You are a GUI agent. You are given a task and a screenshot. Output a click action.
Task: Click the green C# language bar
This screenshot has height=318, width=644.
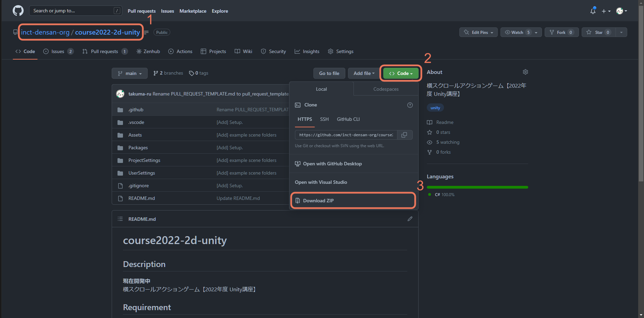(x=477, y=187)
